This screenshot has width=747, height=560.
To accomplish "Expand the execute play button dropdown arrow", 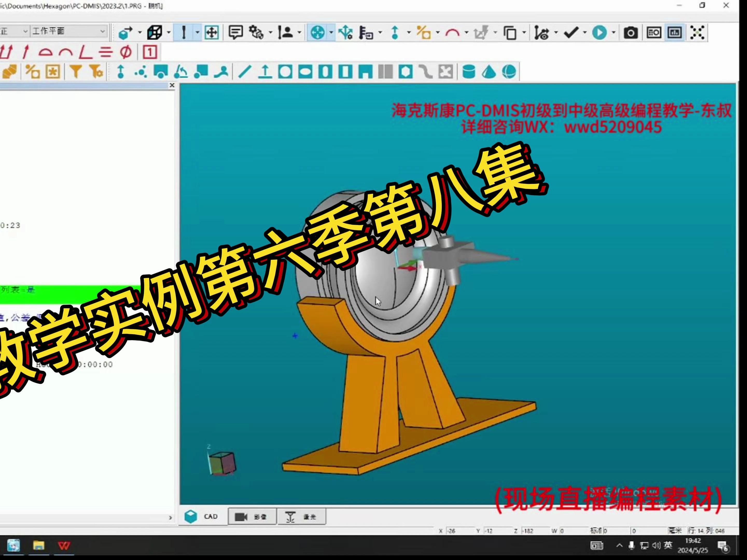I will click(x=614, y=32).
